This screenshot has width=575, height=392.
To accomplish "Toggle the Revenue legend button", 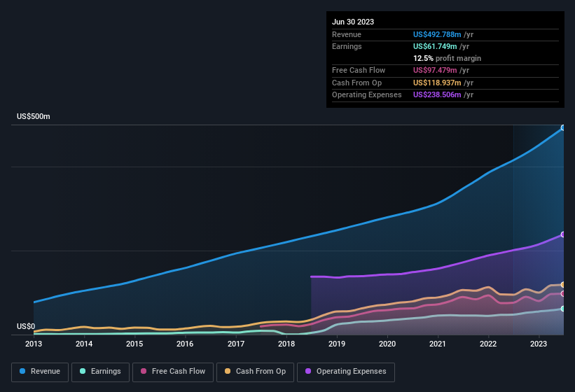I will tap(40, 372).
